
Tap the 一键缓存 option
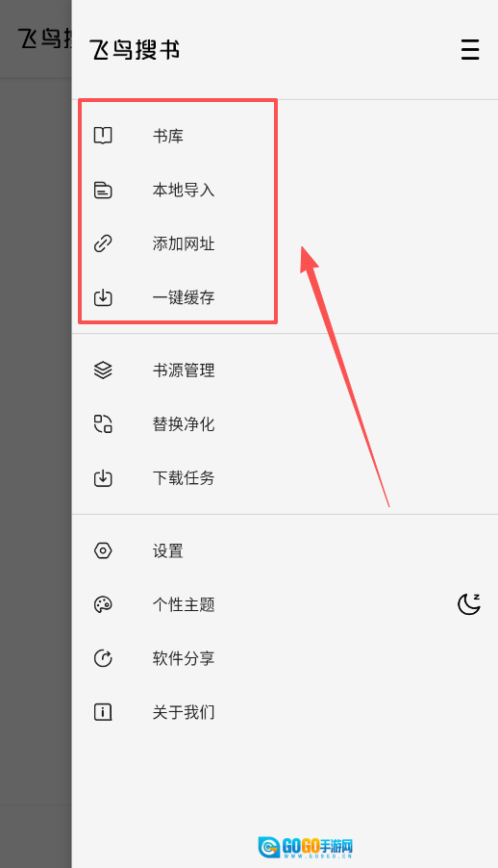285,297
